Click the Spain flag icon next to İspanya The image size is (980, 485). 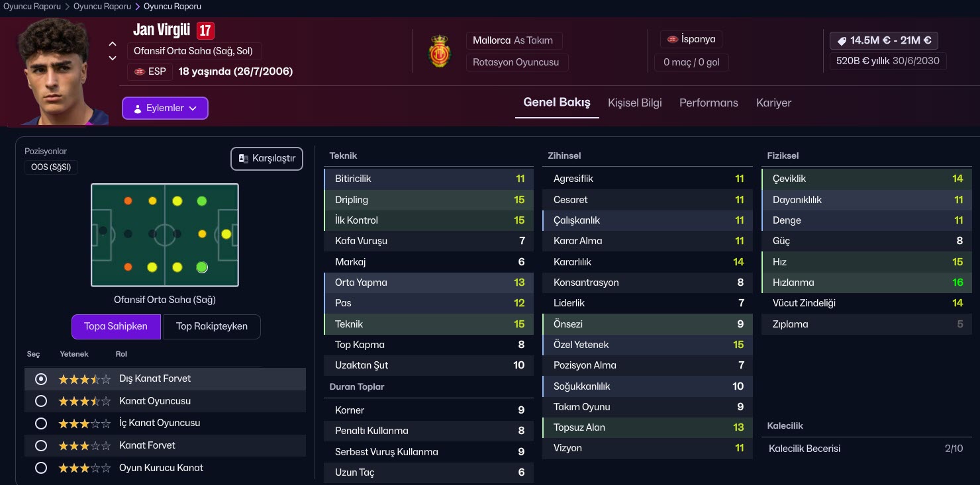tap(672, 39)
